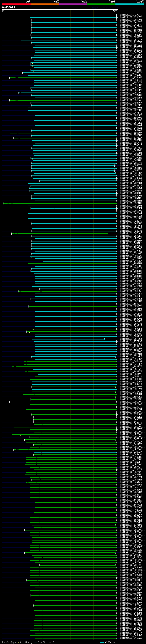Screen dimensions: 146x644
Task: Click the green alignment bar for UniRef100_A5C3A2
Action: 63,101
